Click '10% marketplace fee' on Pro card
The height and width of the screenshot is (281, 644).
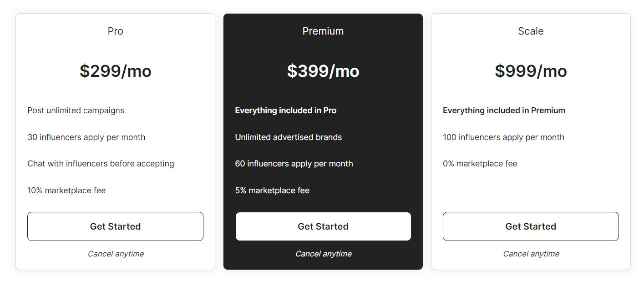point(66,190)
